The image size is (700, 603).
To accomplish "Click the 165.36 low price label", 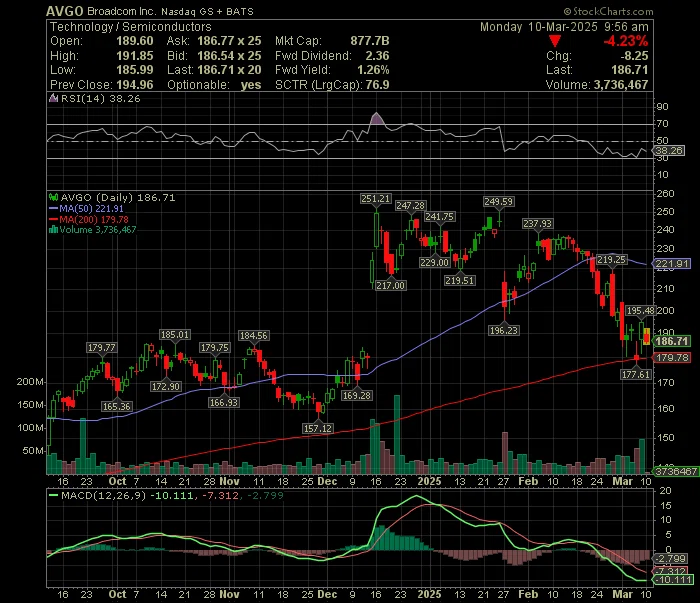I will (x=117, y=407).
